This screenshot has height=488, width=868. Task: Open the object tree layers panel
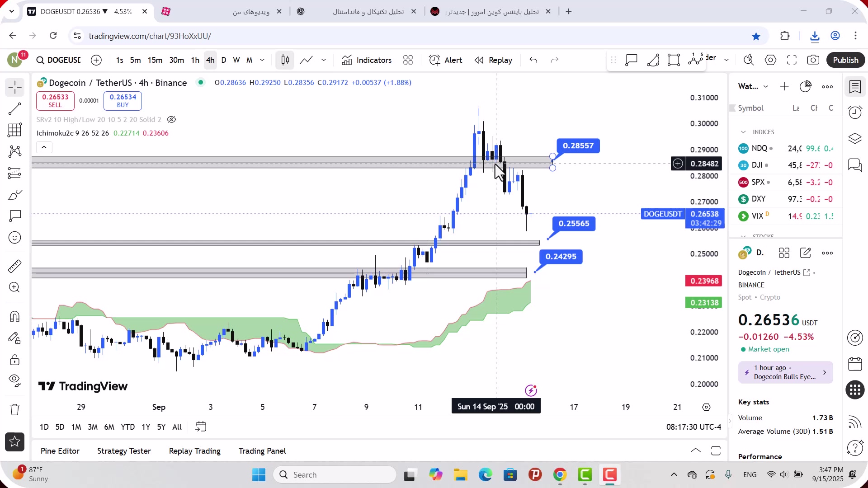(x=855, y=138)
